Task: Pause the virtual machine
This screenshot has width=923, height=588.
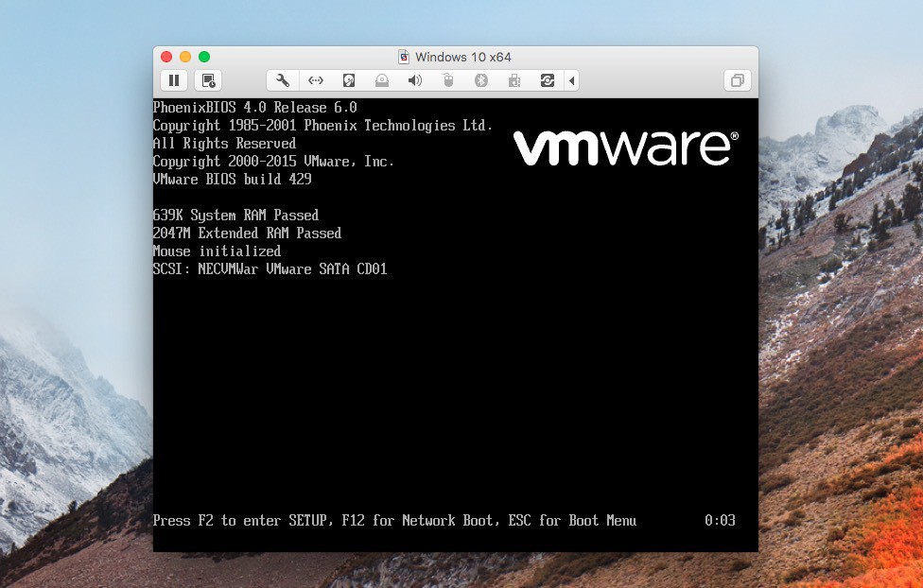Action: (x=174, y=80)
